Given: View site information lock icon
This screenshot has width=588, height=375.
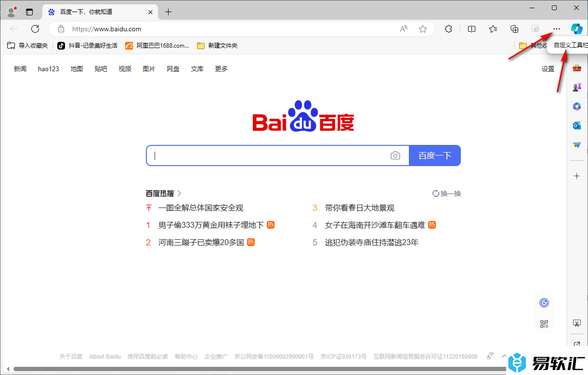Looking at the screenshot, I should tap(61, 29).
